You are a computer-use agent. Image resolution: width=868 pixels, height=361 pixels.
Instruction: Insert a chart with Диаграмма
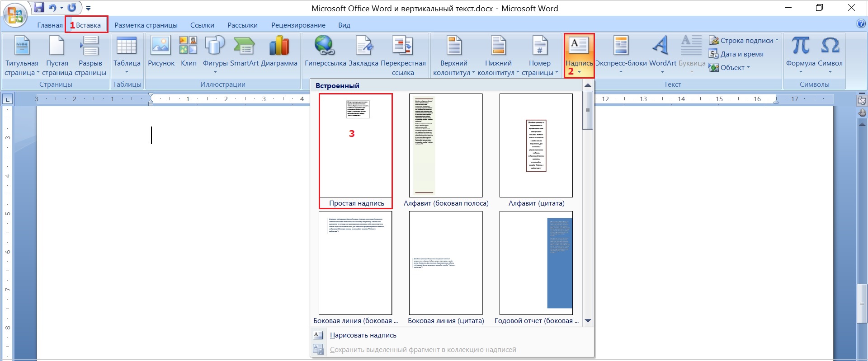coord(279,52)
